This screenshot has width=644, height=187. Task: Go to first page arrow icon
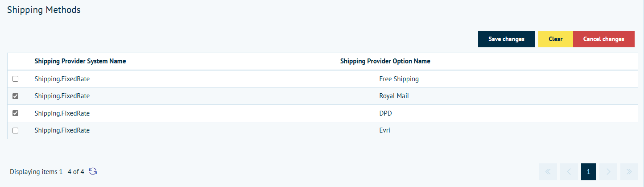(548, 172)
